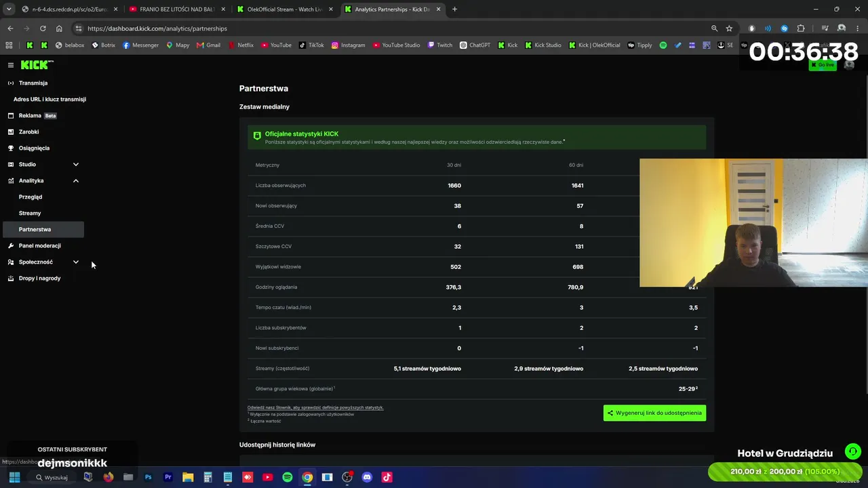
Task: Open Adres URL i klucz transmisji
Action: (50, 99)
